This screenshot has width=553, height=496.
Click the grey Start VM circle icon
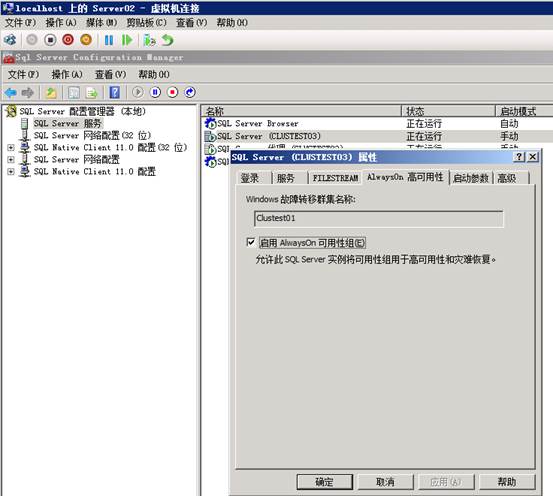pyautogui.click(x=32, y=40)
